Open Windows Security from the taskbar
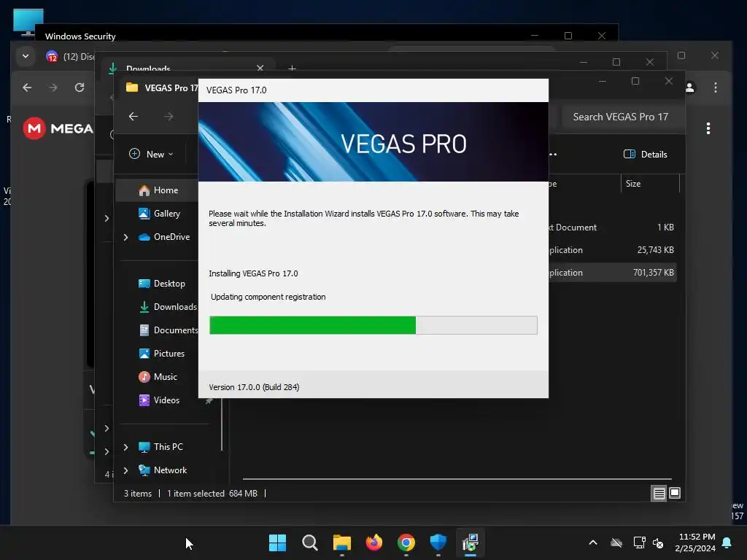747x560 pixels. point(438,542)
